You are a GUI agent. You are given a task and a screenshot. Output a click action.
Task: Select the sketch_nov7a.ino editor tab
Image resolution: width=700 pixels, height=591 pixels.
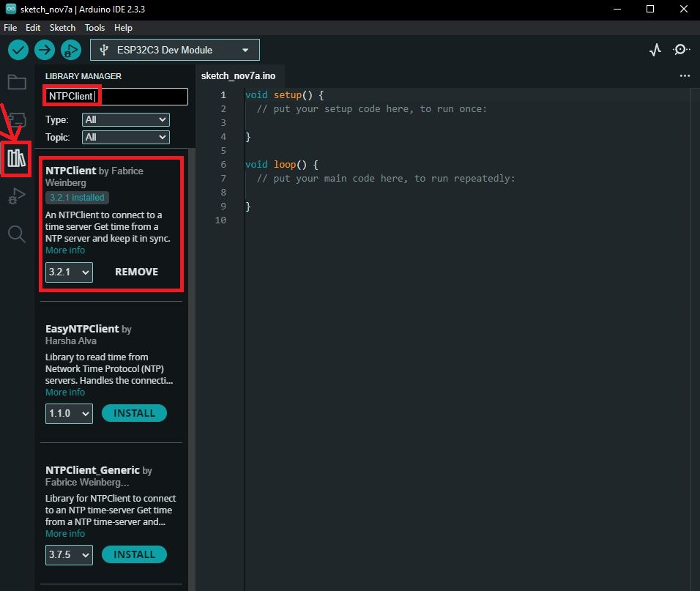point(239,76)
